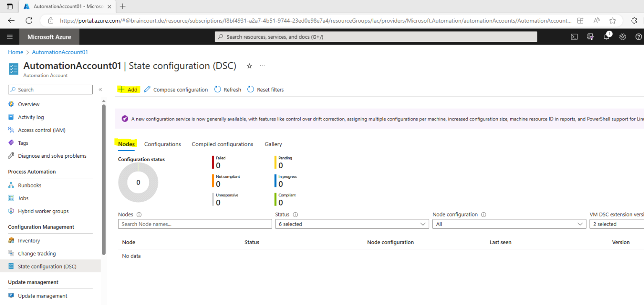Image resolution: width=644 pixels, height=305 pixels.
Task: Open Cloud Shell from the top bar
Action: 574,36
